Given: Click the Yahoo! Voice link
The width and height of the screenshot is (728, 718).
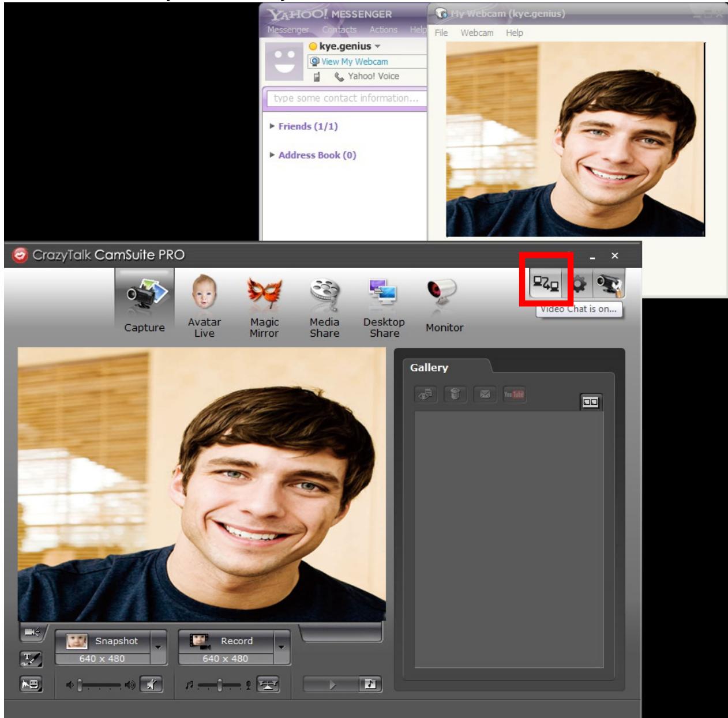Looking at the screenshot, I should pos(373,76).
